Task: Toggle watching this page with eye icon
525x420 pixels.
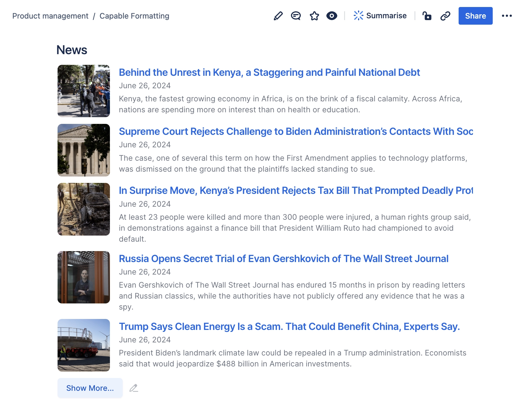Action: point(332,16)
